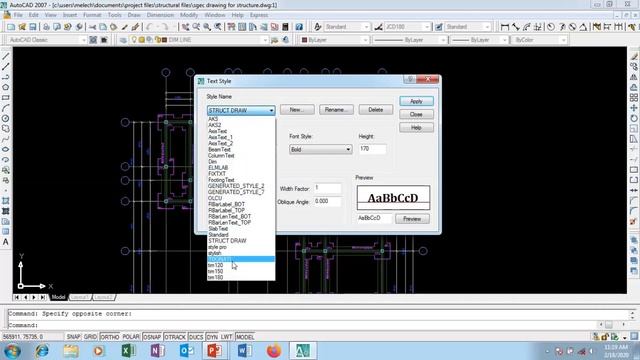
Task: Click the New drawing icon in toolbar
Action: point(11,27)
